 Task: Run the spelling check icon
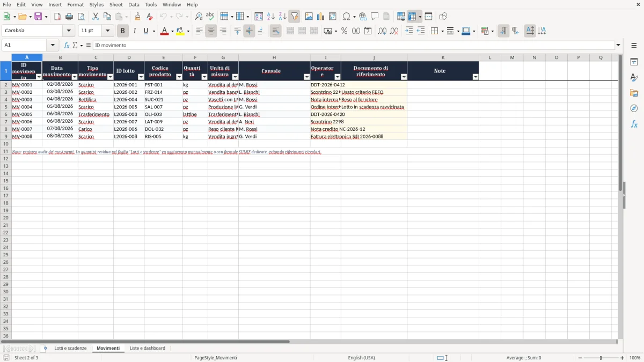[x=210, y=17]
